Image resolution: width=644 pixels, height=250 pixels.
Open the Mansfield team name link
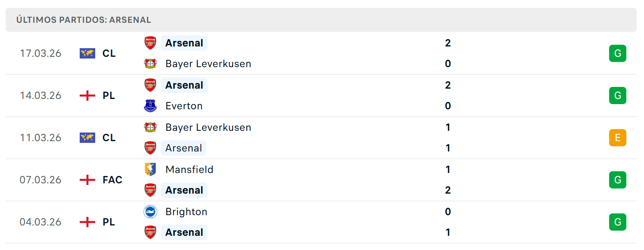tap(190, 170)
